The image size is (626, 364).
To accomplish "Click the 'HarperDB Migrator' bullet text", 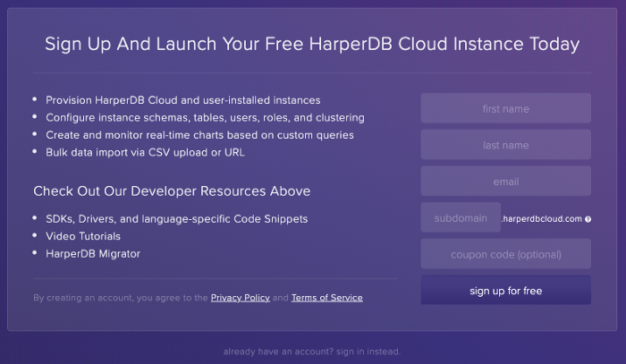I will [x=93, y=254].
